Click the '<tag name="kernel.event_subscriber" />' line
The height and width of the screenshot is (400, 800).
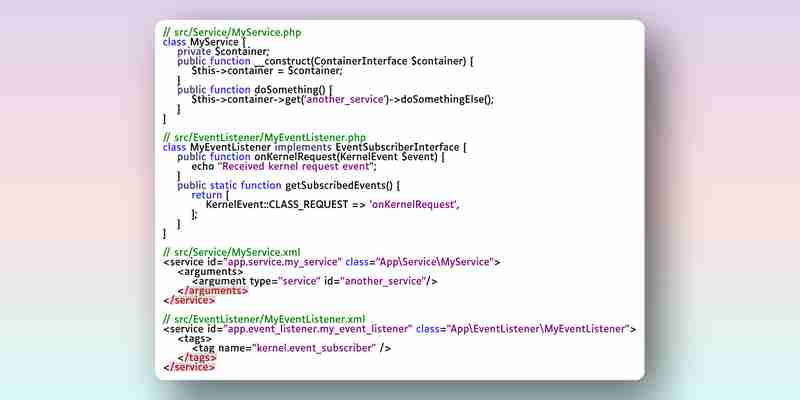point(291,348)
